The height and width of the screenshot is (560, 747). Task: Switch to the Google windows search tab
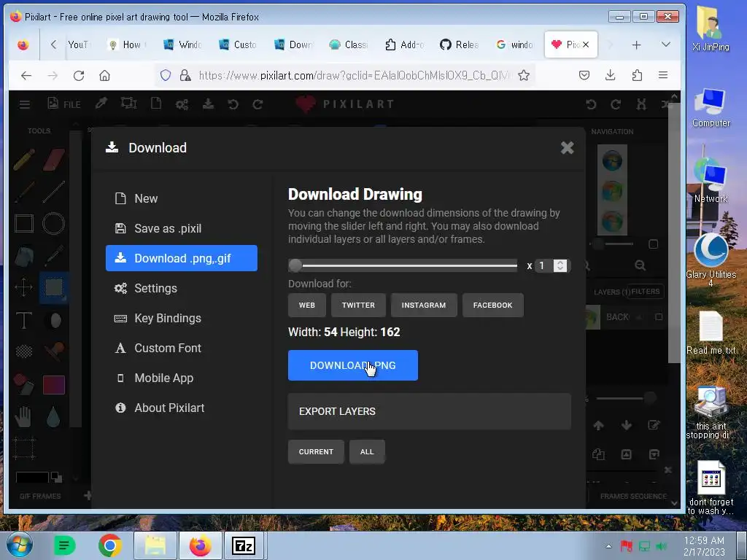point(515,44)
